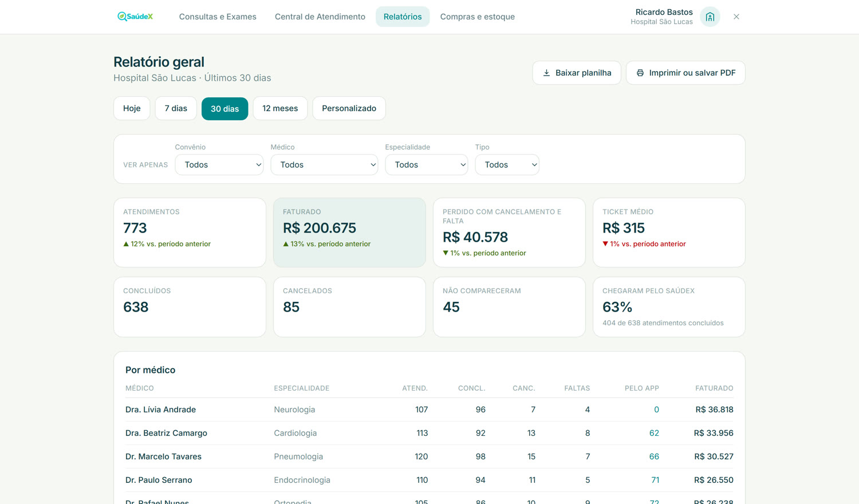Screen dimensions: 859x504
Task: Click the SaúdeX logo
Action: click(x=135, y=17)
